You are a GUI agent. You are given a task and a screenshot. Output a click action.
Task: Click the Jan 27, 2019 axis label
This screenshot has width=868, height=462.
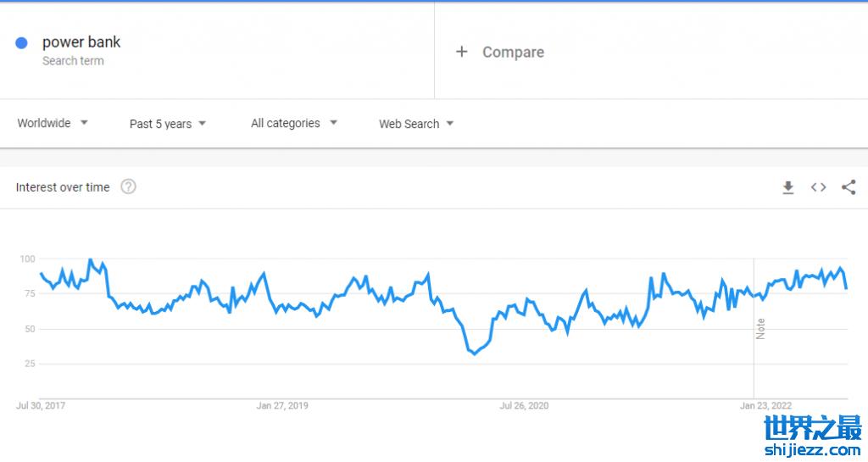[x=282, y=406]
